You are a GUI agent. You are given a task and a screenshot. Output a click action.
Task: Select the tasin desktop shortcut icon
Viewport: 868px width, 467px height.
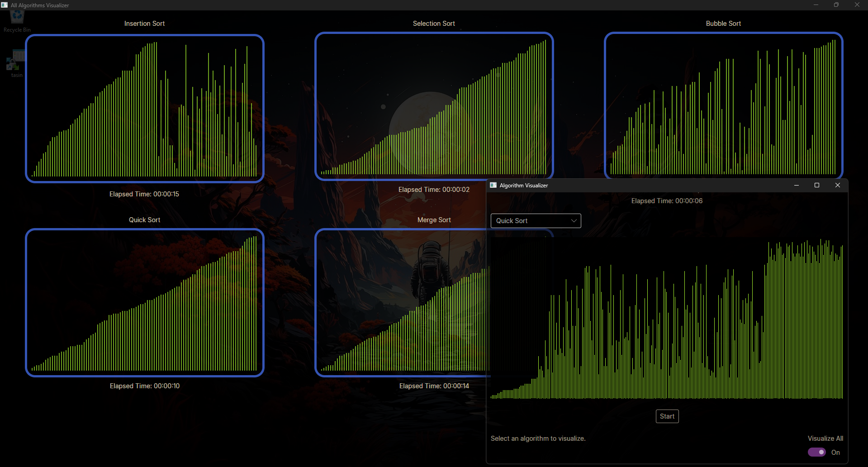(16, 64)
